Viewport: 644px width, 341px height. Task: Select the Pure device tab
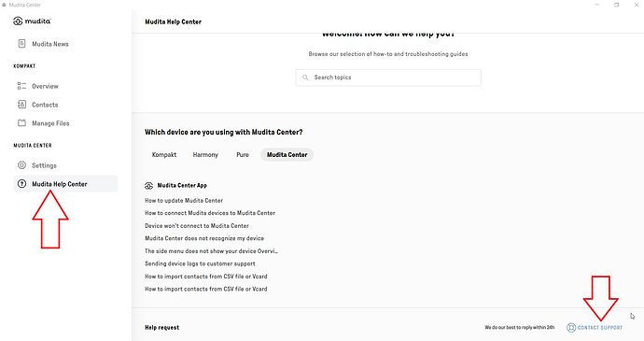tap(243, 155)
